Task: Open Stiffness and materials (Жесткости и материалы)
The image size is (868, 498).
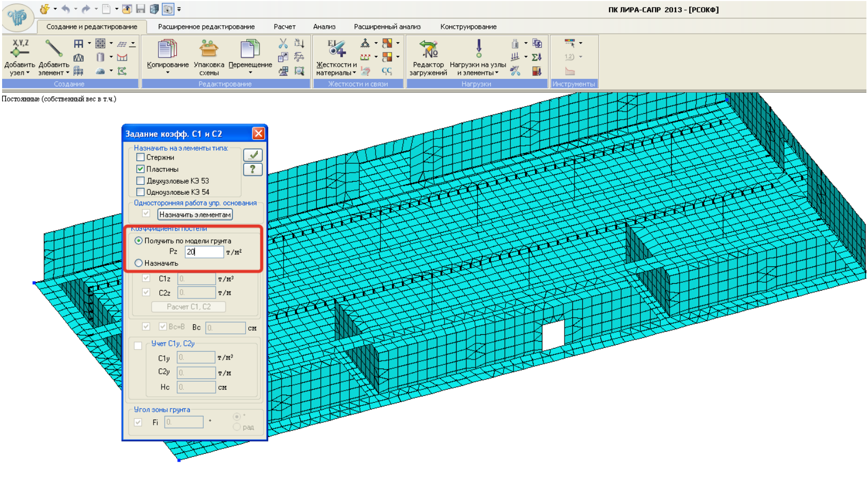Action: [336, 49]
